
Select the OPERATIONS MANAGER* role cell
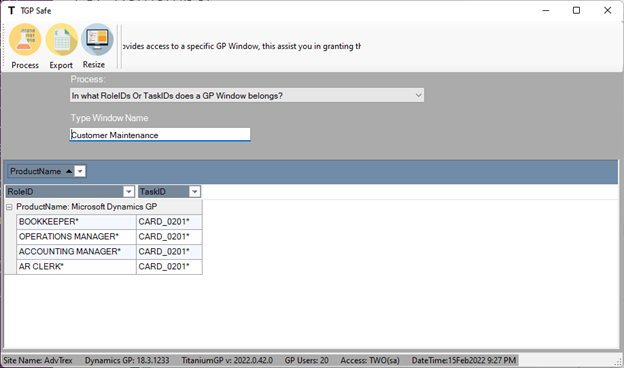coord(76,237)
